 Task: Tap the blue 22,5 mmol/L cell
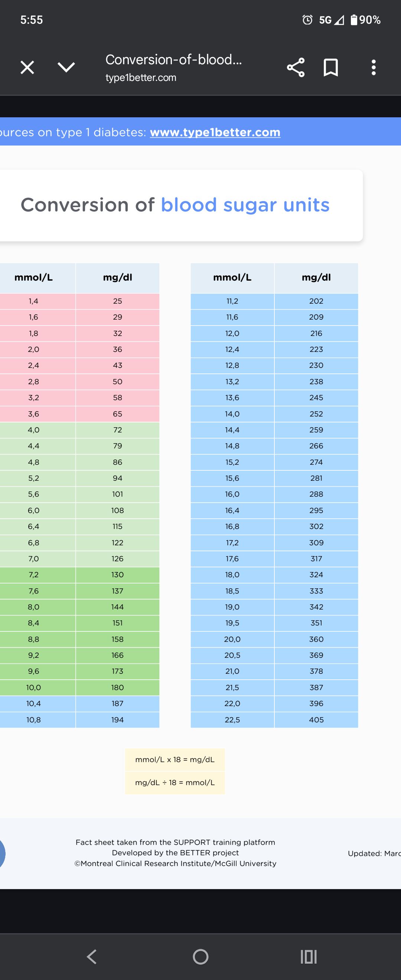(232, 720)
